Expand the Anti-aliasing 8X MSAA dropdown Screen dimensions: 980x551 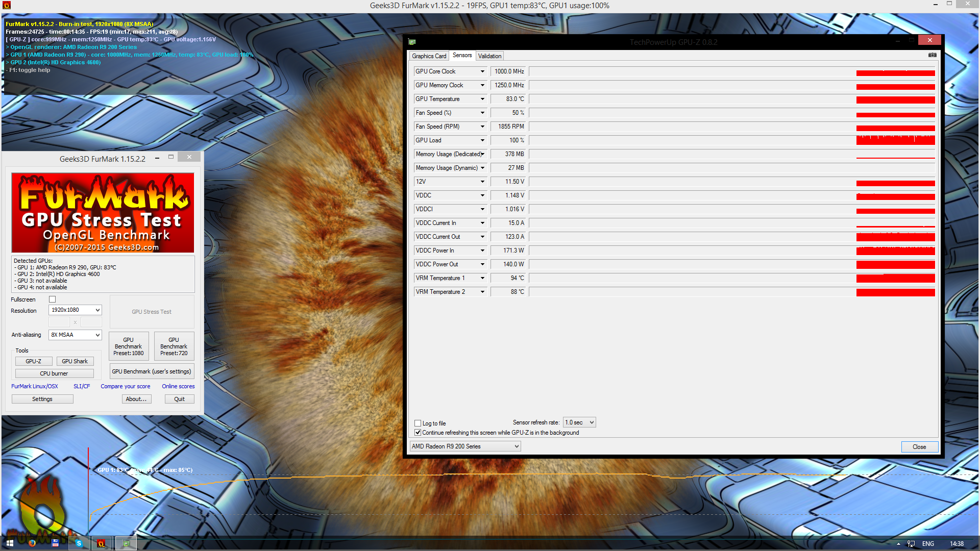(75, 335)
